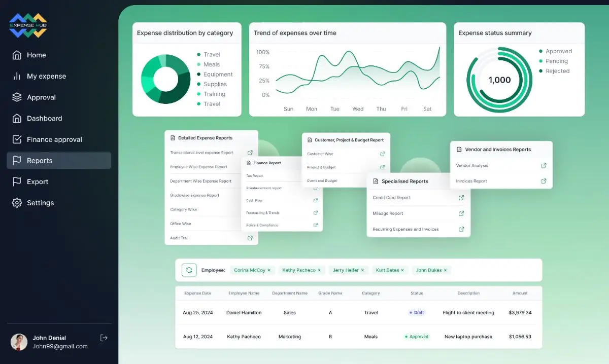
Task: Open the Credit Card Report link icon
Action: tap(461, 198)
